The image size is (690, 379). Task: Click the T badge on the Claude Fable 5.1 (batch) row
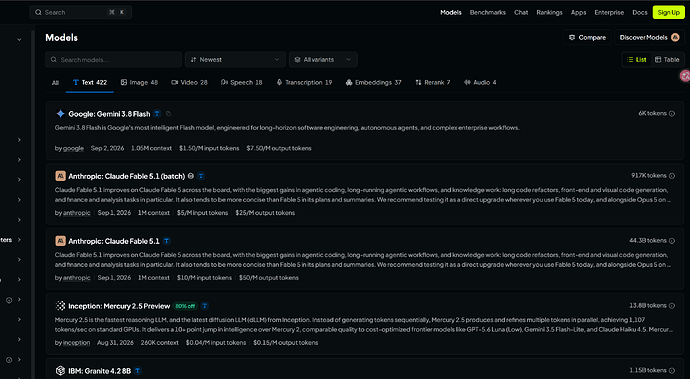point(201,176)
